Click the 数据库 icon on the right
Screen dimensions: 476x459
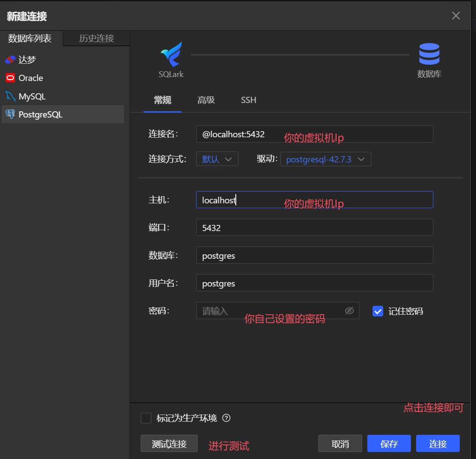click(429, 53)
